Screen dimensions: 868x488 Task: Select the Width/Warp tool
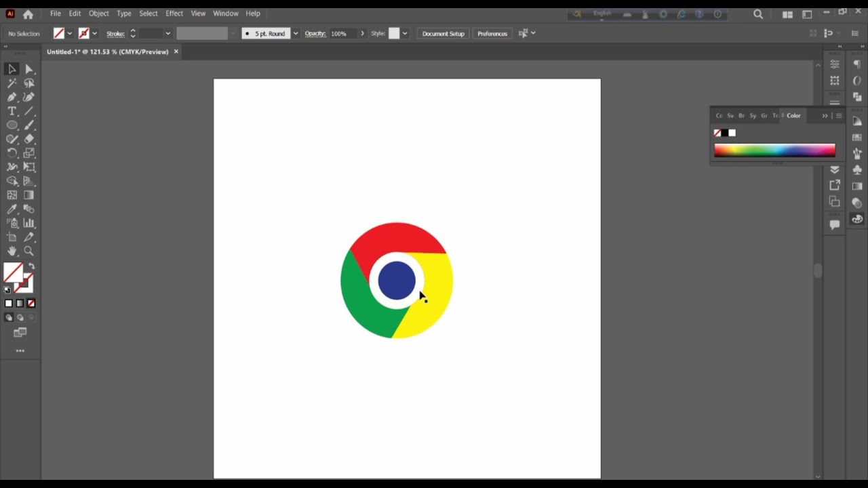coord(12,167)
